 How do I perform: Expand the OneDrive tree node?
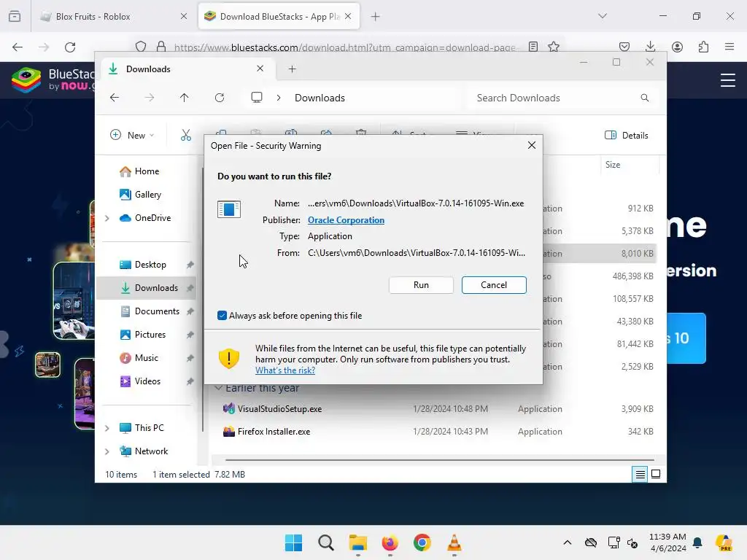[x=107, y=218]
